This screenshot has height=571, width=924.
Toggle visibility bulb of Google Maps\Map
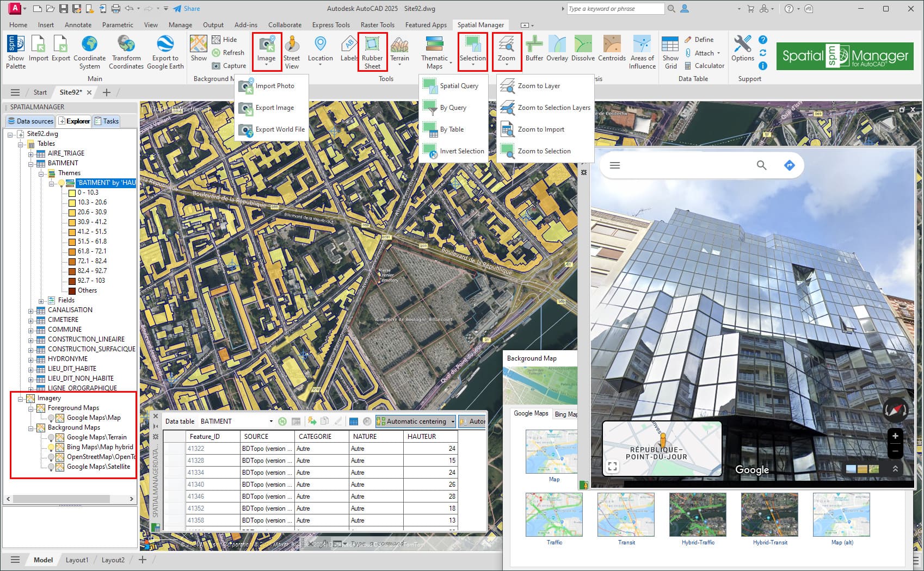click(51, 418)
